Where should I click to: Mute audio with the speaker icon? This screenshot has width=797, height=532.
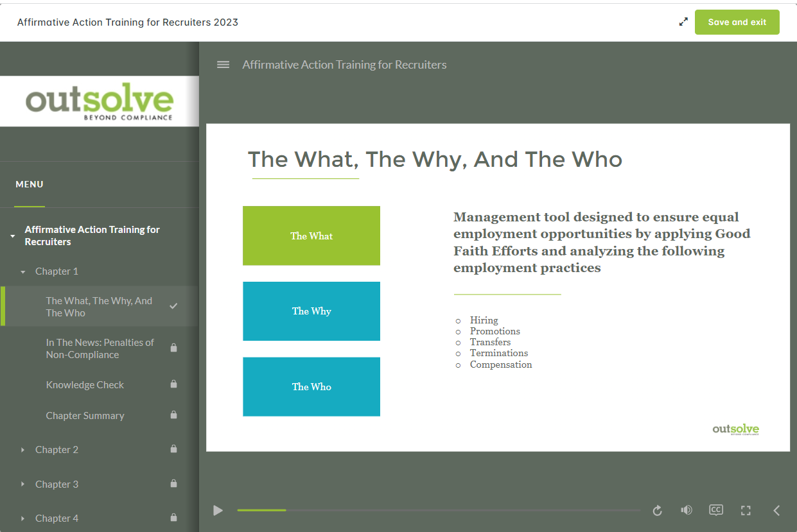point(687,510)
